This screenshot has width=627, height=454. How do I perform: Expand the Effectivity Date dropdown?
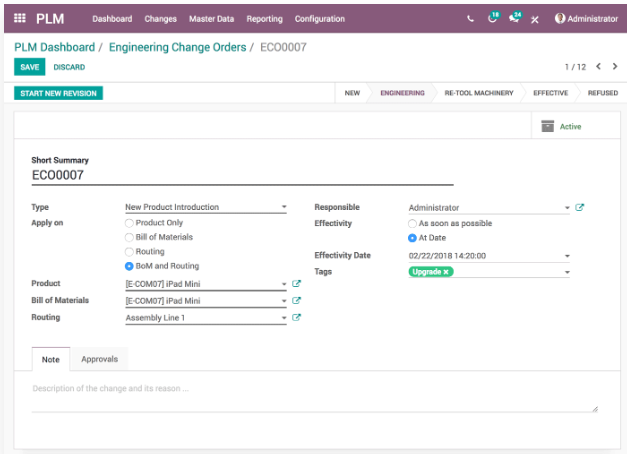pos(567,256)
